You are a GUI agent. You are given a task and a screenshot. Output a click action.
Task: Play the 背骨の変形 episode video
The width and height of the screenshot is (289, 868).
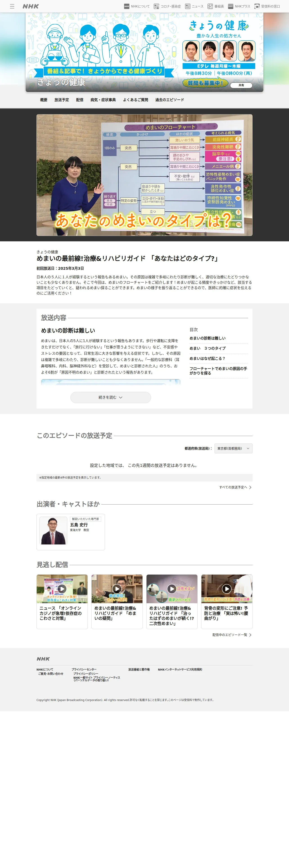(226, 588)
